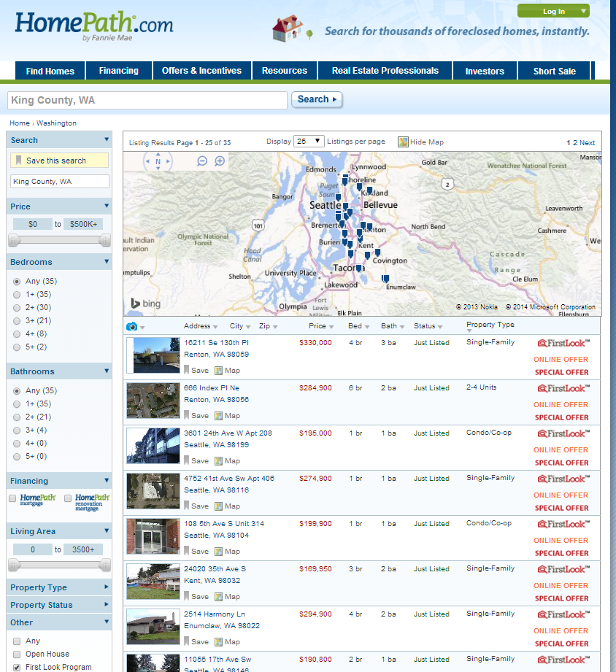616x672 pixels.
Task: Show map for 108 5th Ave S
Action: [x=228, y=551]
